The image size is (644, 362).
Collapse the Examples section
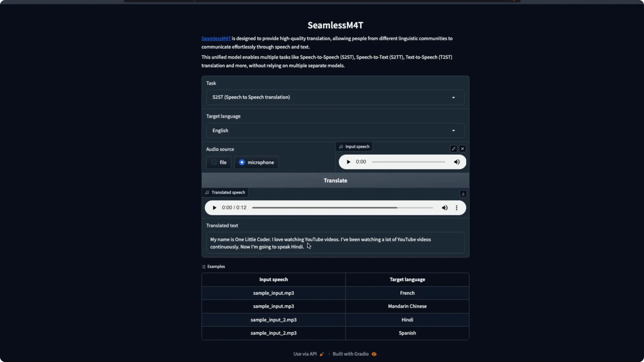tap(213, 266)
